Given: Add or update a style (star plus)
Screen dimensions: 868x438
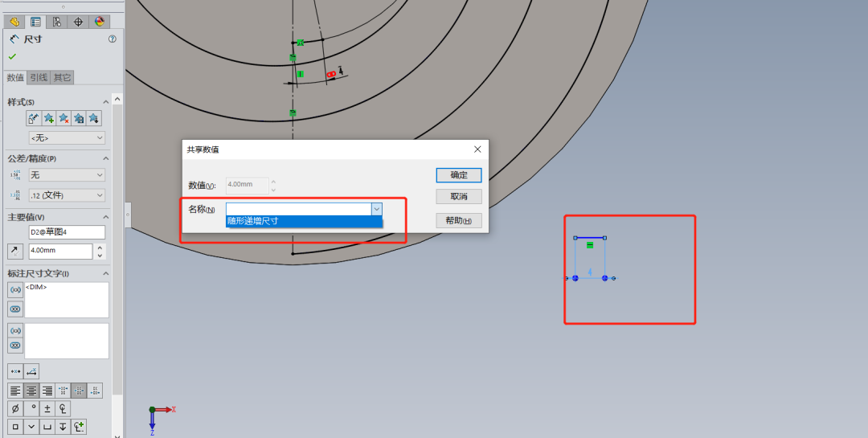Looking at the screenshot, I should pyautogui.click(x=49, y=118).
